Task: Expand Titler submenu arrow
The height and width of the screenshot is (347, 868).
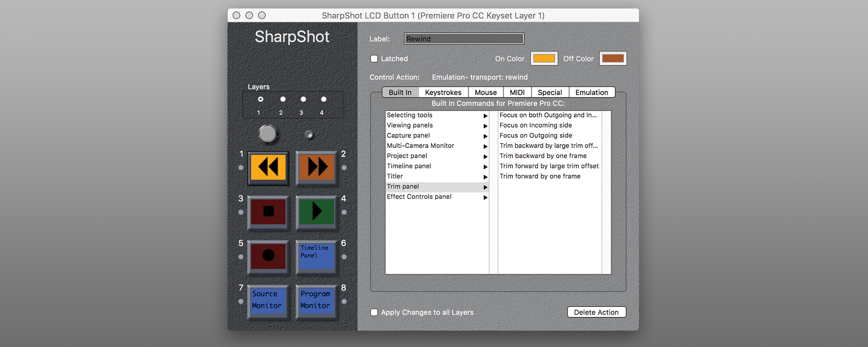Action: point(485,177)
